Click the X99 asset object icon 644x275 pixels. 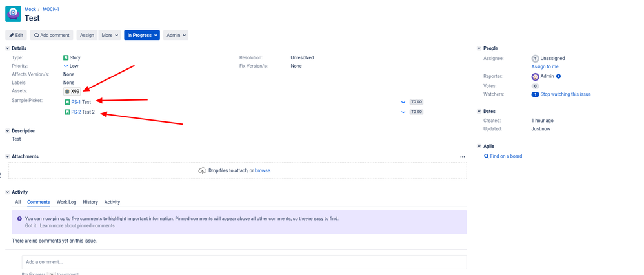tap(67, 91)
